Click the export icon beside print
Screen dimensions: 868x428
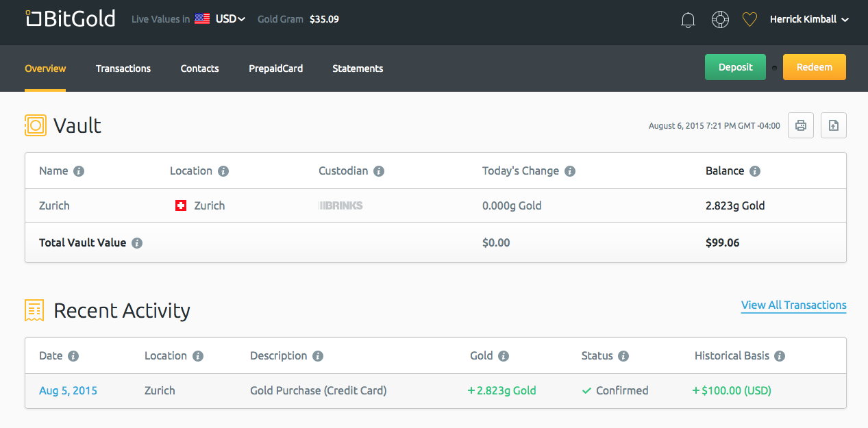833,125
